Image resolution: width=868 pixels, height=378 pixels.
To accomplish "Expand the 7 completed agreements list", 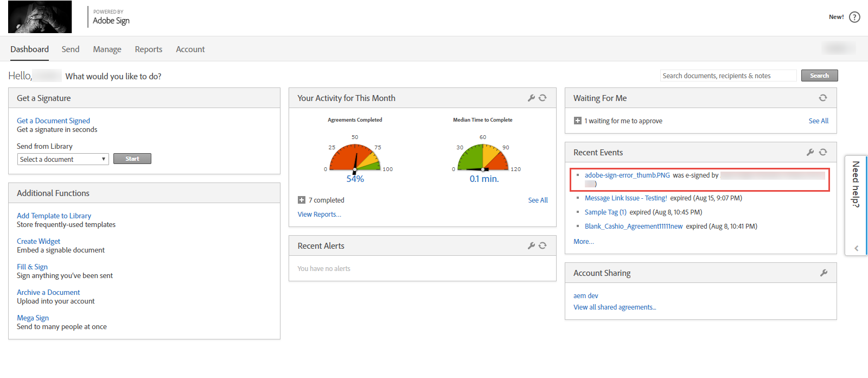I will 302,200.
